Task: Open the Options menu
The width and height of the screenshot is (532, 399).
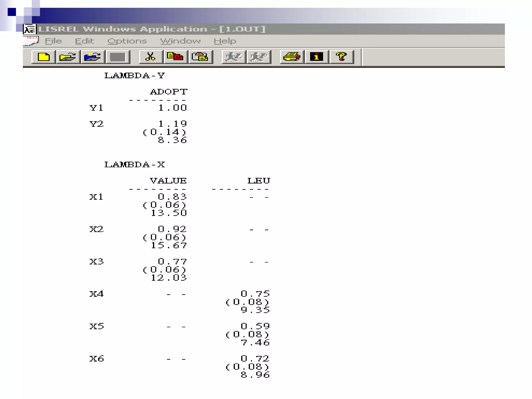Action: coord(127,41)
